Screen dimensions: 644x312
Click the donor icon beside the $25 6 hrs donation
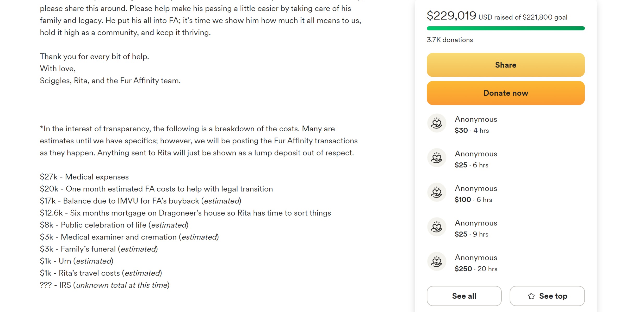pos(437,158)
